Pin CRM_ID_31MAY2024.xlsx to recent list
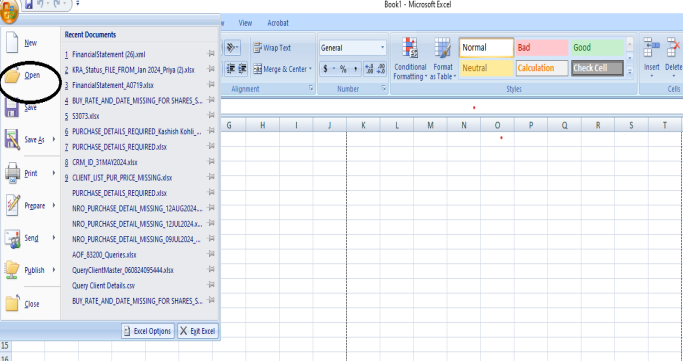This screenshot has width=683, height=361. point(211,162)
